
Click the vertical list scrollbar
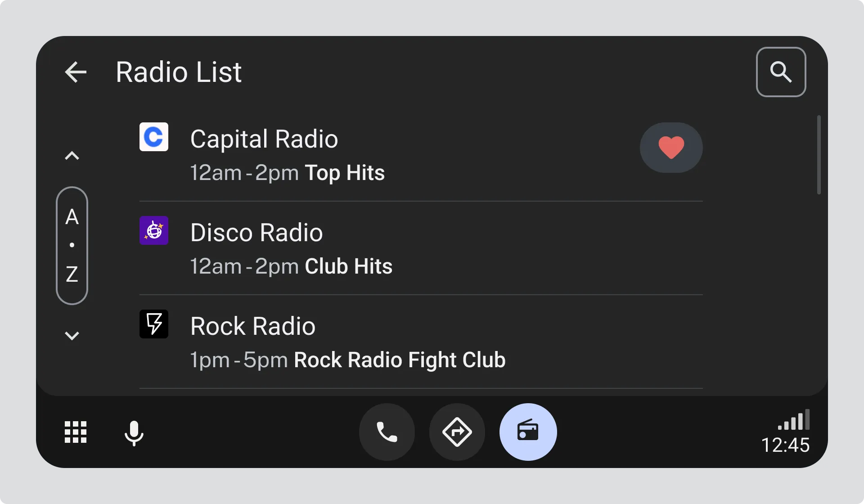[819, 155]
